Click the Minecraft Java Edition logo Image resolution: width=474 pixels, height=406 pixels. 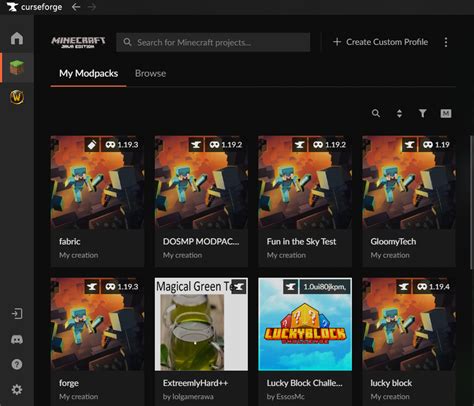pos(78,42)
